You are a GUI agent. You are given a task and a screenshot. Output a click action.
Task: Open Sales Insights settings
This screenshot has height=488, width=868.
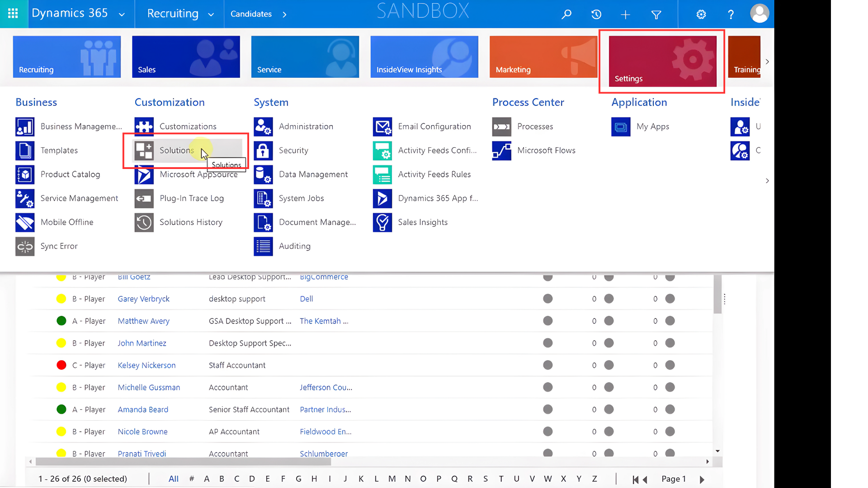410,222
